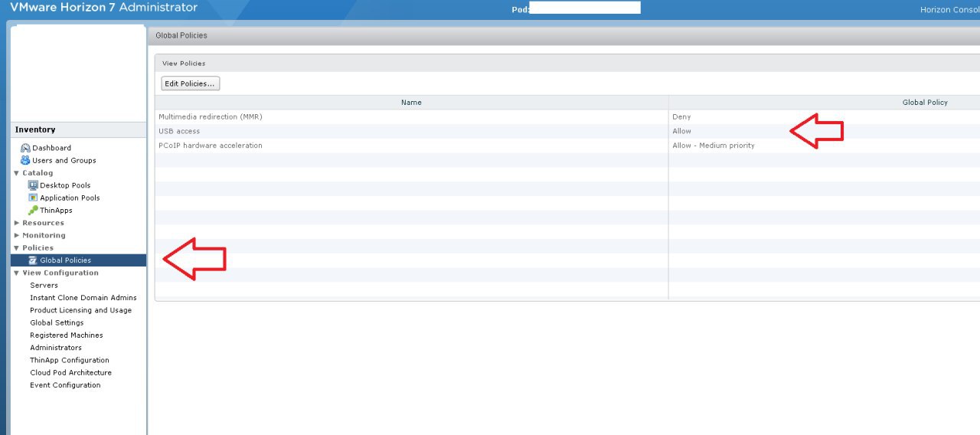Open Users and Groups
This screenshot has width=980, height=435.
[64, 161]
